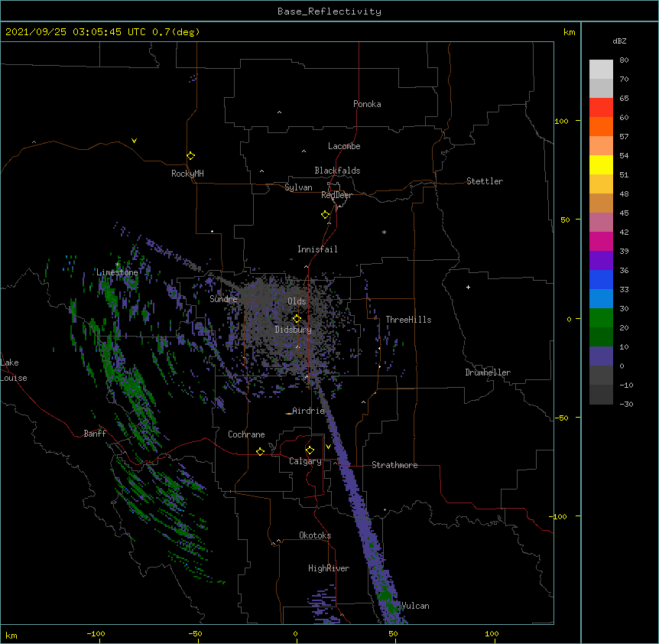The image size is (659, 644).
Task: Click the Stettler city label
Action: pyautogui.click(x=485, y=181)
